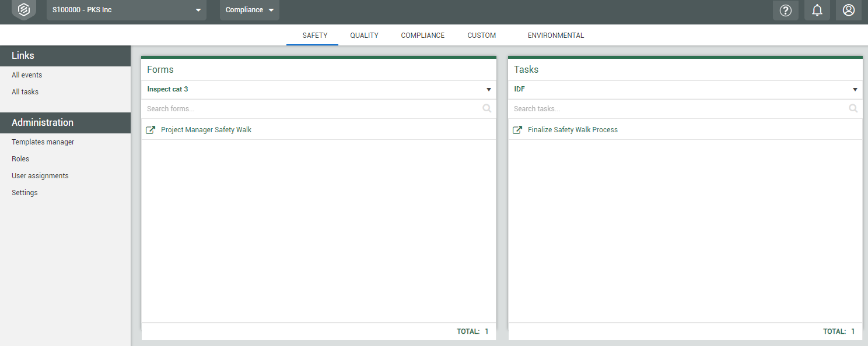Open the help question mark icon
This screenshot has width=868, height=346.
click(785, 10)
